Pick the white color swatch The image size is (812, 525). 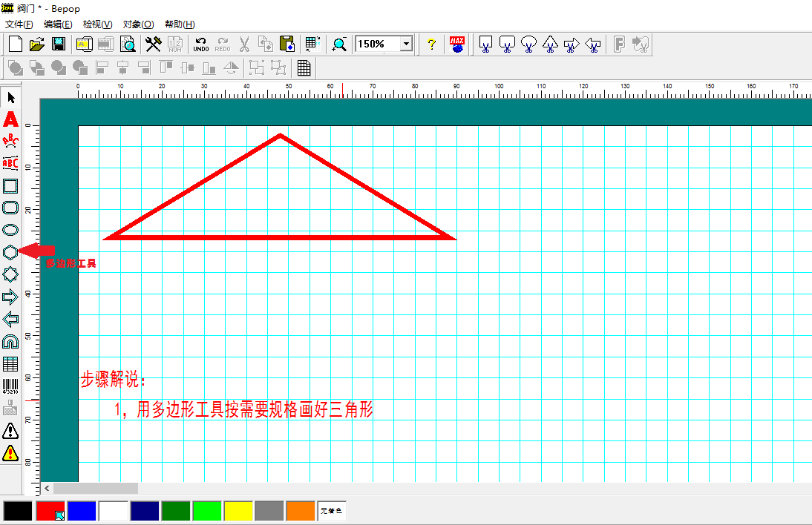coord(114,511)
